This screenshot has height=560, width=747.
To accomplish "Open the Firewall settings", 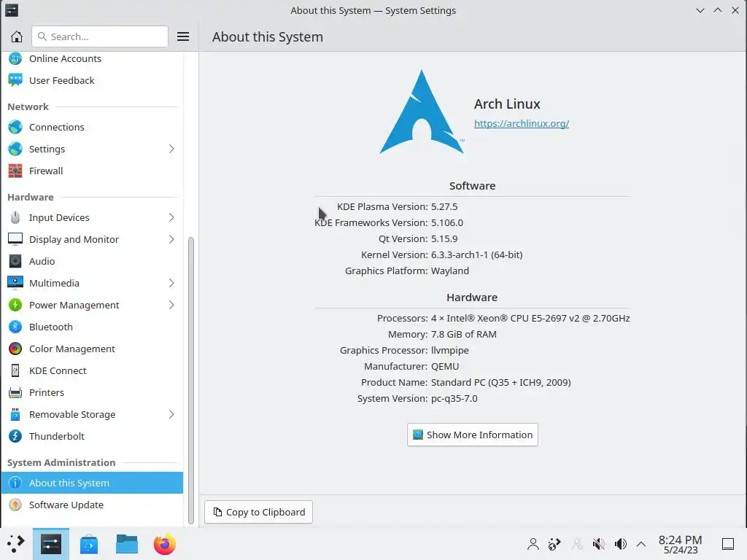I will pos(92,171).
